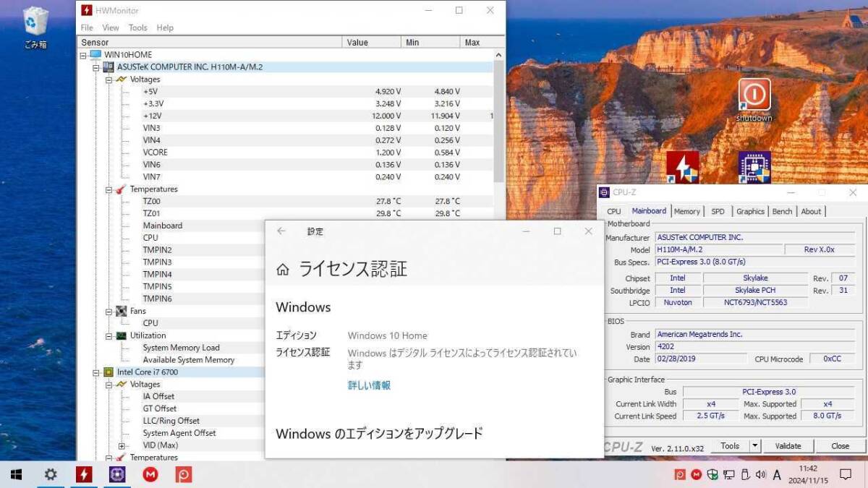Click the MEGA icon in the system tray
This screenshot has width=868, height=488.
point(696,475)
